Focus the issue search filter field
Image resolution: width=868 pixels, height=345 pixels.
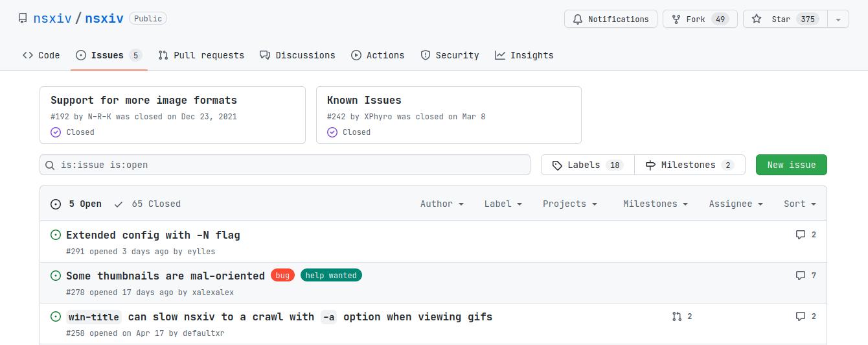pyautogui.click(x=291, y=165)
